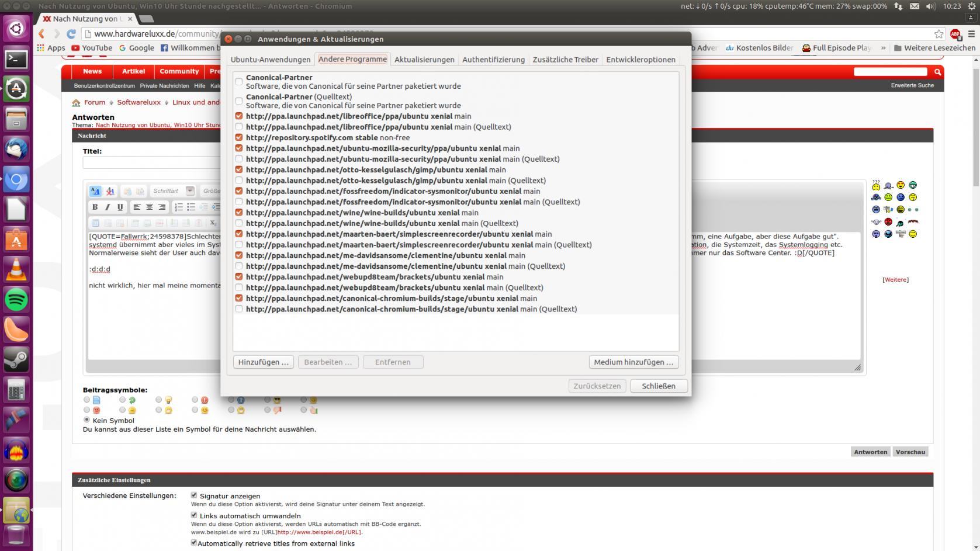Image resolution: width=980 pixels, height=551 pixels.
Task: Uncheck the clementine PPA main source
Action: point(238,255)
